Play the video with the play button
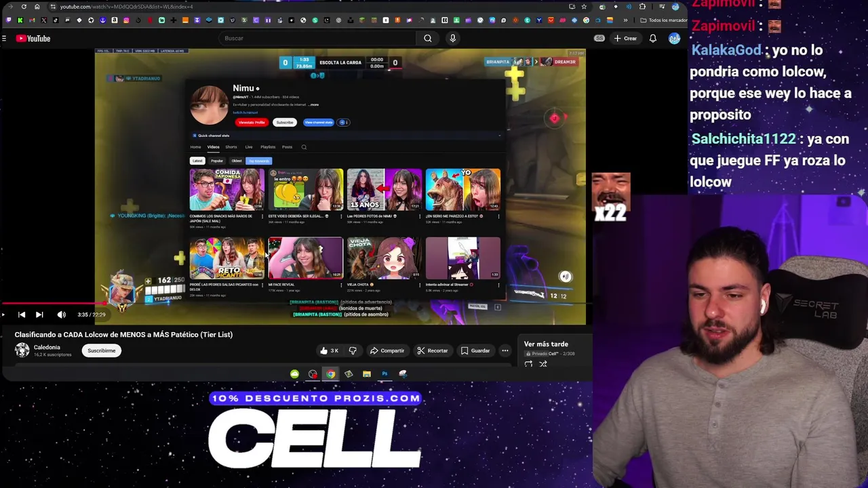Screen dimensions: 868x488 coord(3,314)
